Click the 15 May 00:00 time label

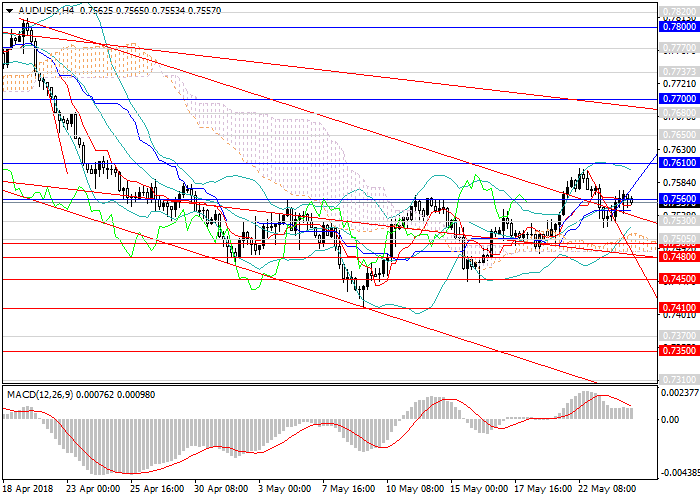click(x=480, y=490)
